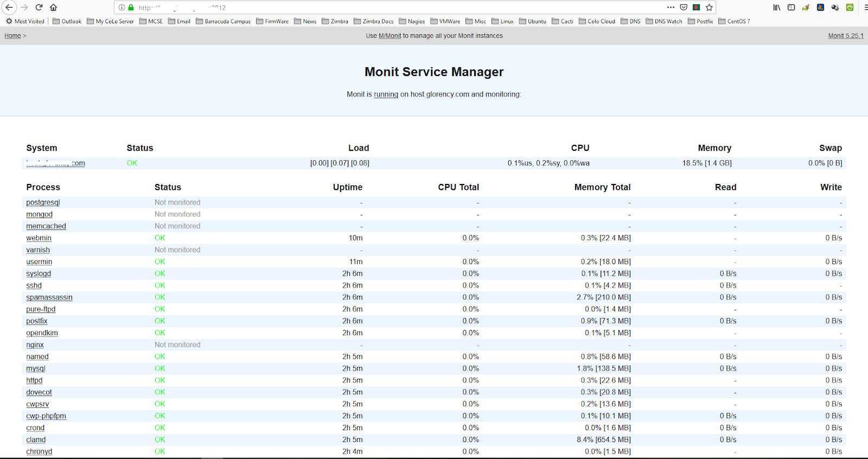Viewport: 868px width, 459px height.
Task: Open the MCSE bookmark folder
Action: point(151,21)
